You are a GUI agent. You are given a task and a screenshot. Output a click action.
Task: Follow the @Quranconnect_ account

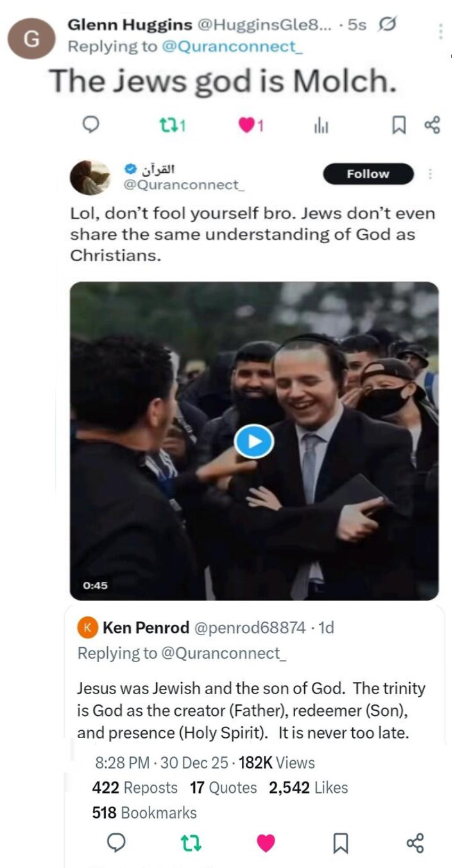368,174
